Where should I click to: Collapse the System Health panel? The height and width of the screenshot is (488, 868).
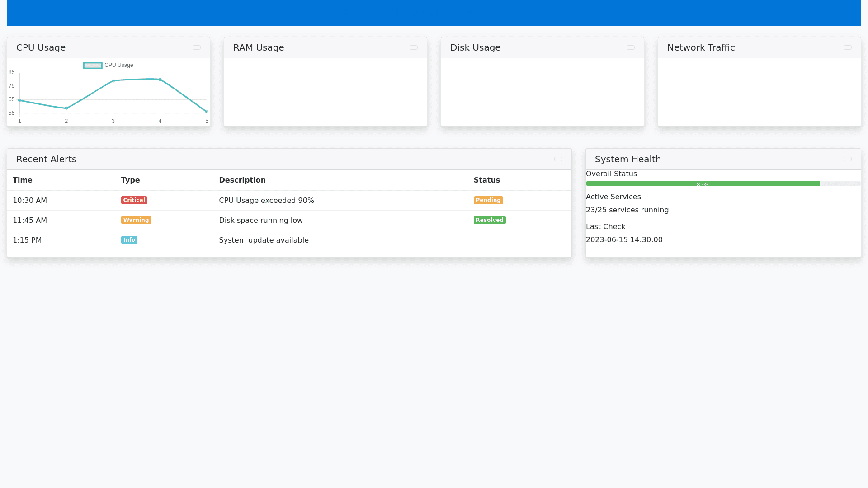pyautogui.click(x=848, y=159)
